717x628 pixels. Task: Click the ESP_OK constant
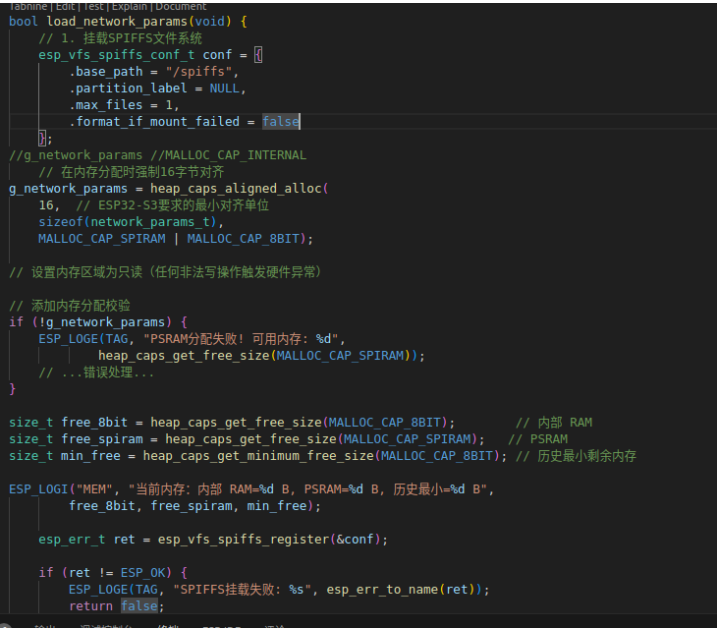click(x=143, y=573)
